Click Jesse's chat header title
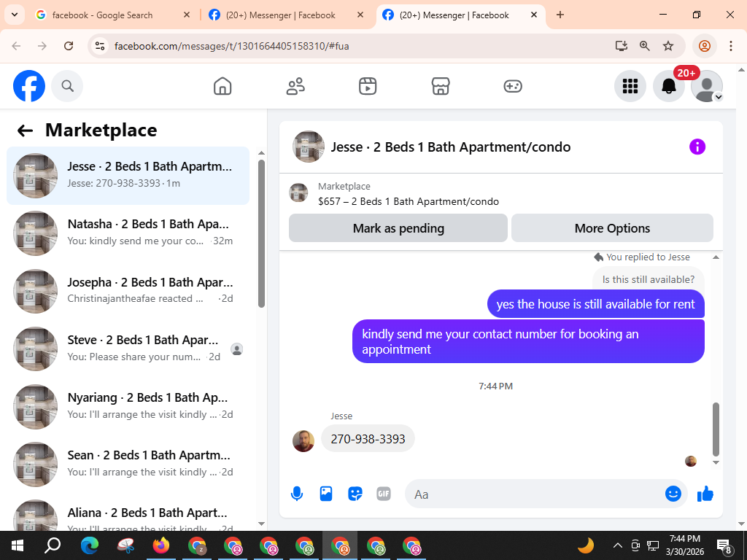The image size is (747, 560). click(x=451, y=147)
